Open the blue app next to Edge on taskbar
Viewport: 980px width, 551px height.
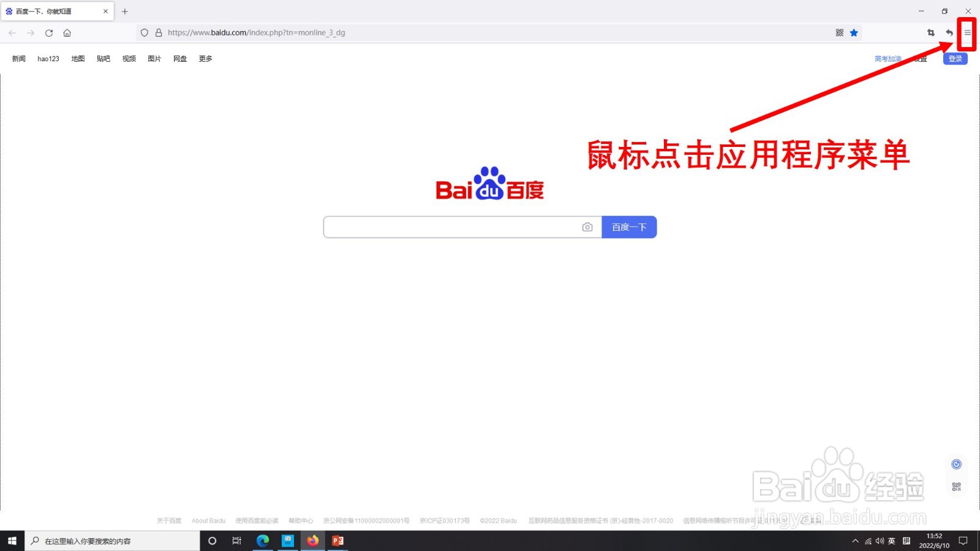pos(288,541)
